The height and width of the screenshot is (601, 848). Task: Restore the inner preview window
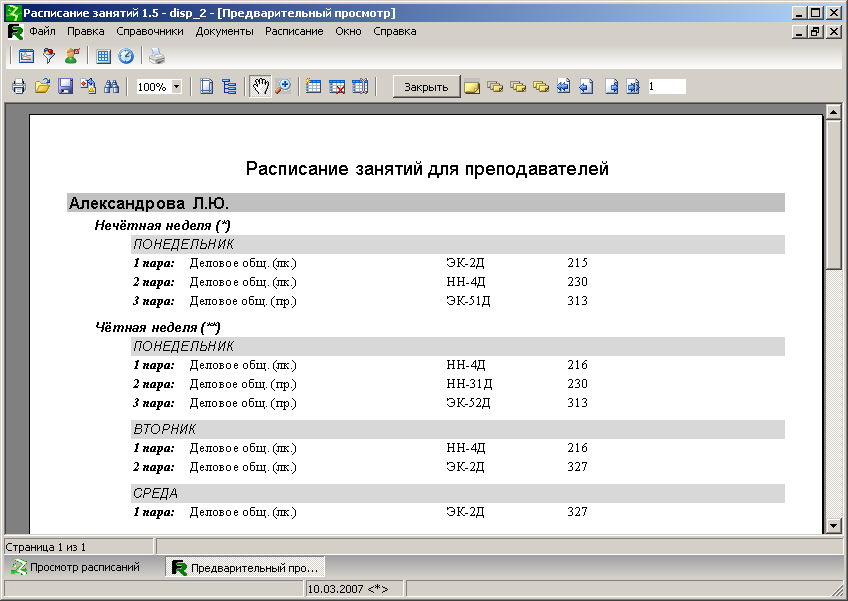816,32
